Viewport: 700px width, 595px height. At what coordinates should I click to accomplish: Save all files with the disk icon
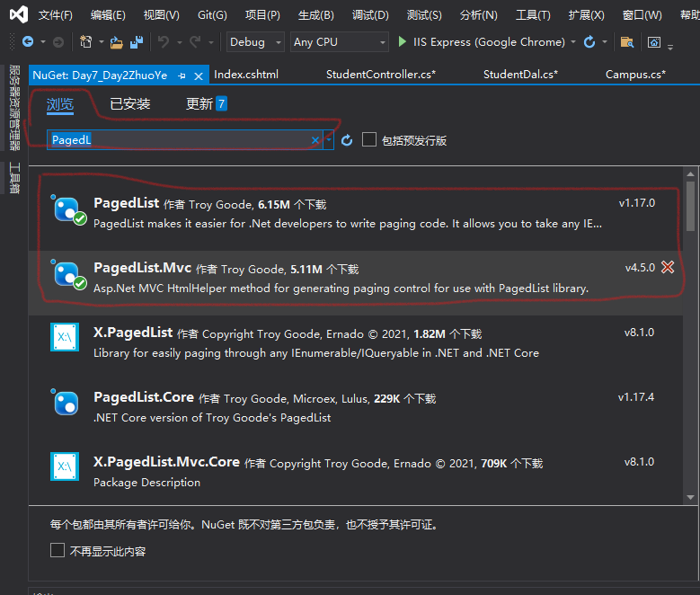pyautogui.click(x=137, y=42)
